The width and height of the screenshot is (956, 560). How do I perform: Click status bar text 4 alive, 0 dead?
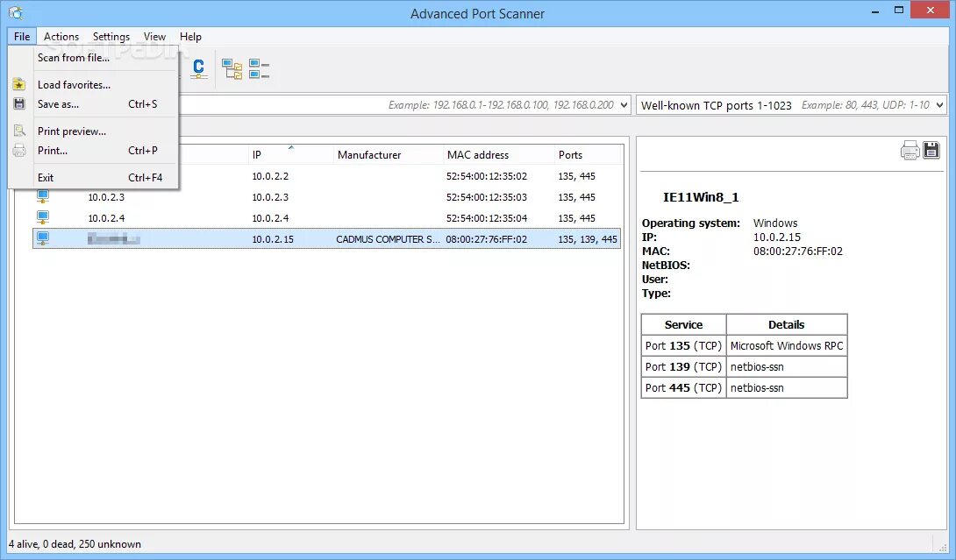point(75,543)
